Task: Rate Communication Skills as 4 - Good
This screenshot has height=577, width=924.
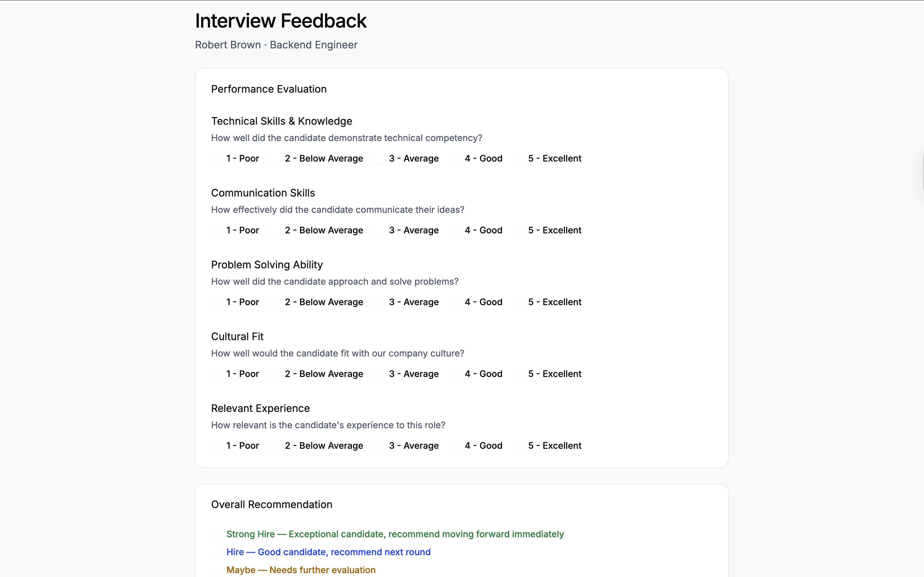Action: pyautogui.click(x=454, y=230)
